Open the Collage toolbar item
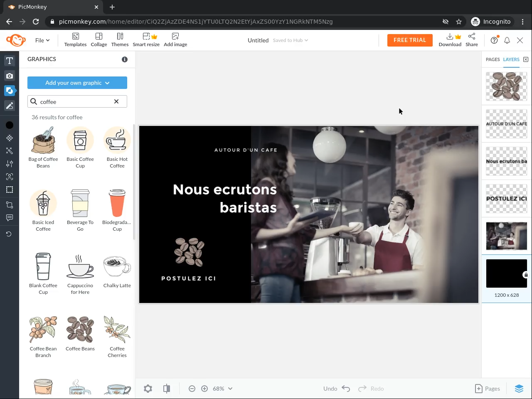 (99, 40)
